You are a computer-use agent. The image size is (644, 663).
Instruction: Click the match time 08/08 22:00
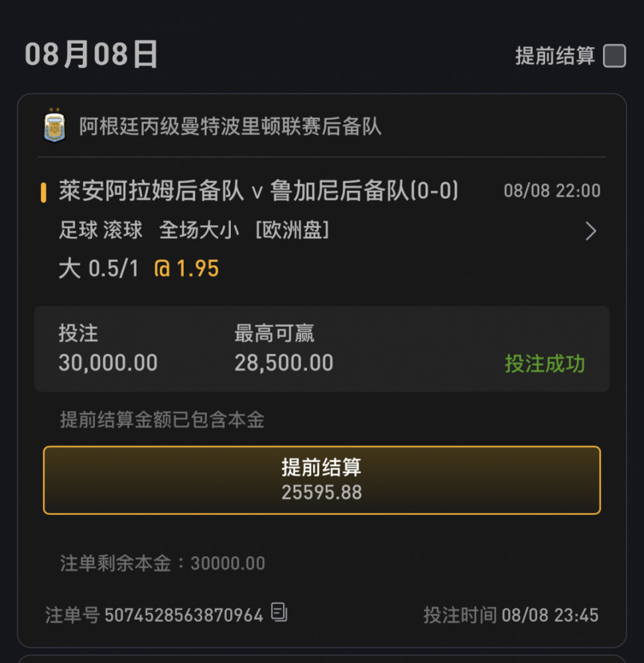point(552,191)
